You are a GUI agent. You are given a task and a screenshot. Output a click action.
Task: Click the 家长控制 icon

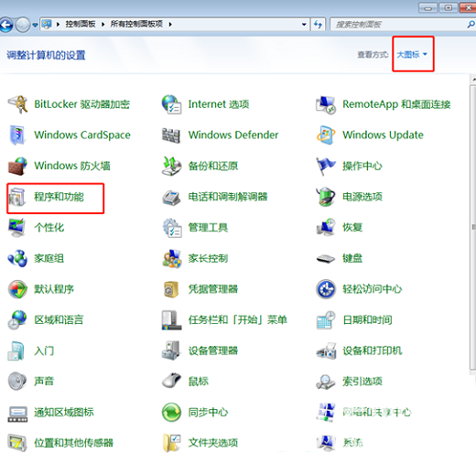(172, 259)
